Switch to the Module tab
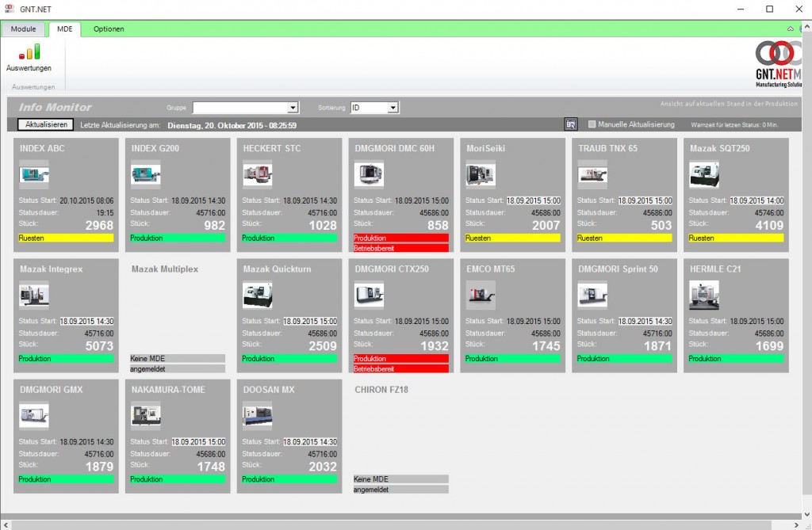Screen dimensions: 812x530 click(23, 29)
